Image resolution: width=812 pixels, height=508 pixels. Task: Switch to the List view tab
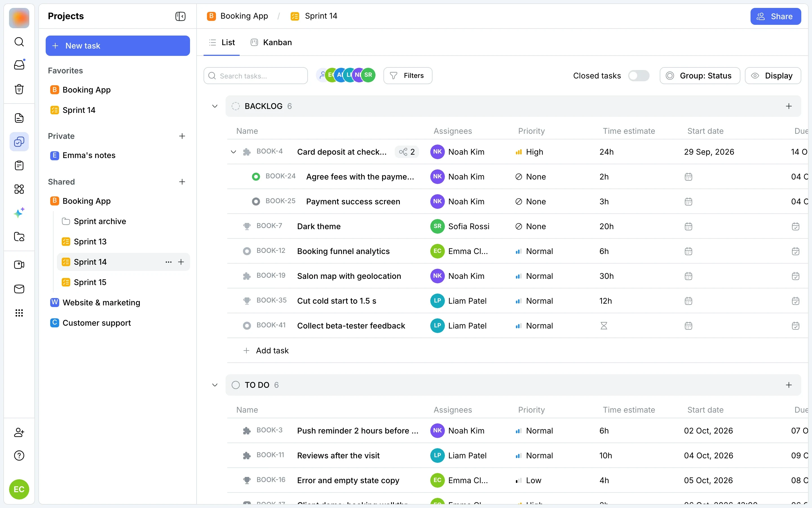[222, 42]
